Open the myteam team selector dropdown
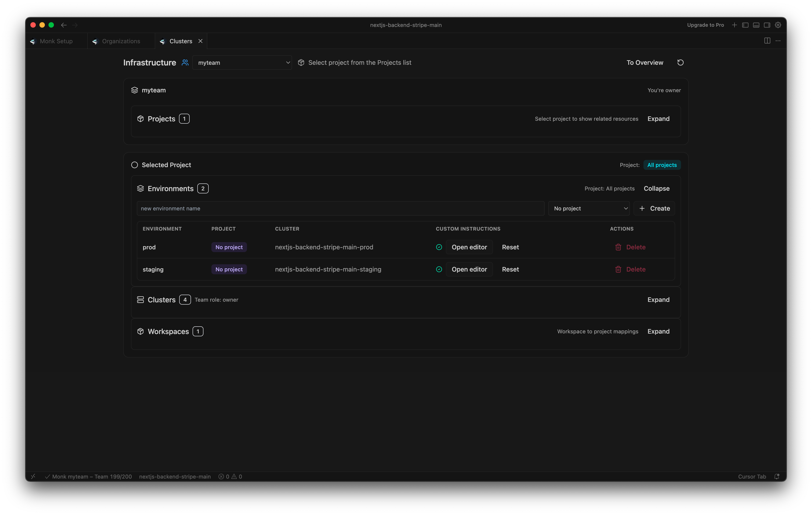Image resolution: width=812 pixels, height=515 pixels. click(242, 62)
